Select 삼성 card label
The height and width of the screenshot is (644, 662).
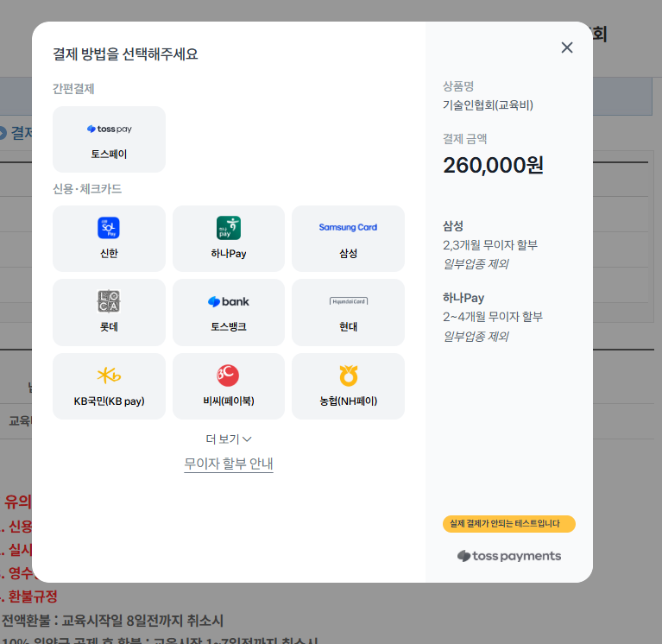pos(349,254)
